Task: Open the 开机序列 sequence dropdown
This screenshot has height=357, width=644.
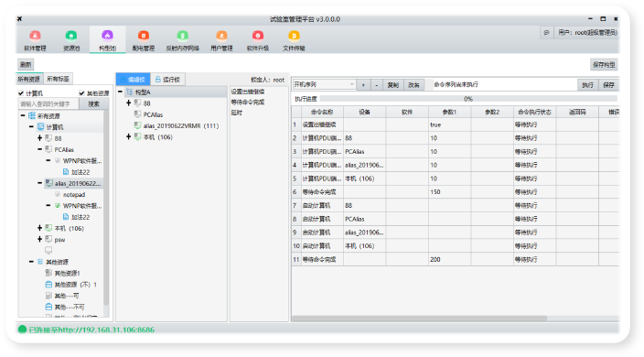Action: point(324,84)
